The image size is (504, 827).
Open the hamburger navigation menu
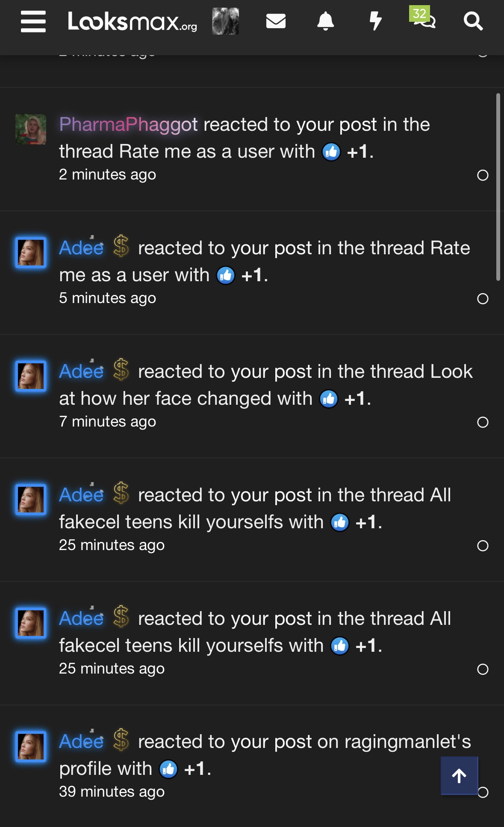pos(33,21)
